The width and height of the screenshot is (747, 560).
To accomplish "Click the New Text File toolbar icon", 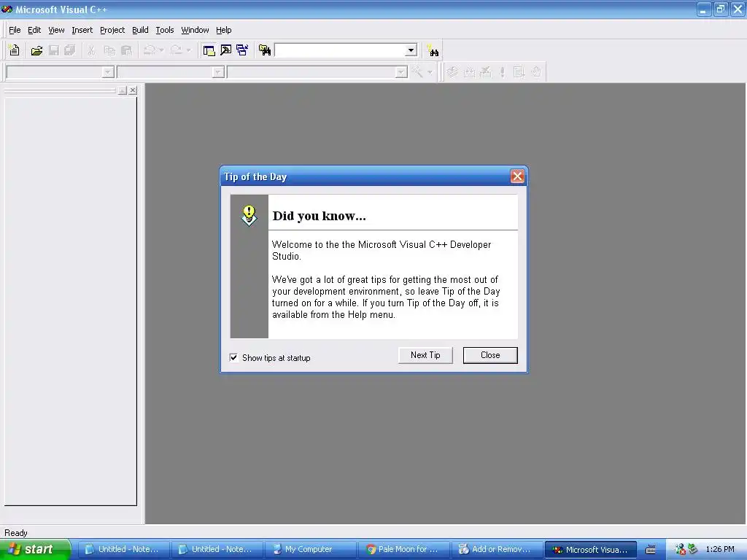I will (14, 50).
